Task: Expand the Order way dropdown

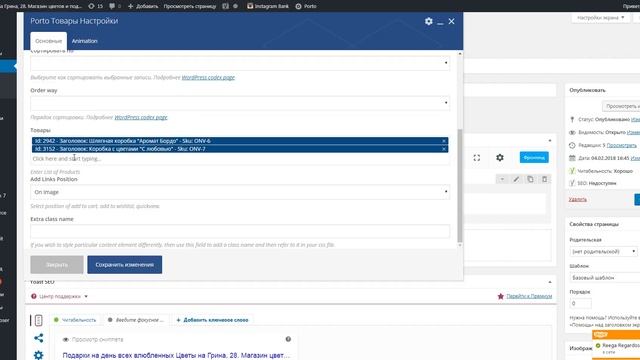Action: tap(240, 103)
